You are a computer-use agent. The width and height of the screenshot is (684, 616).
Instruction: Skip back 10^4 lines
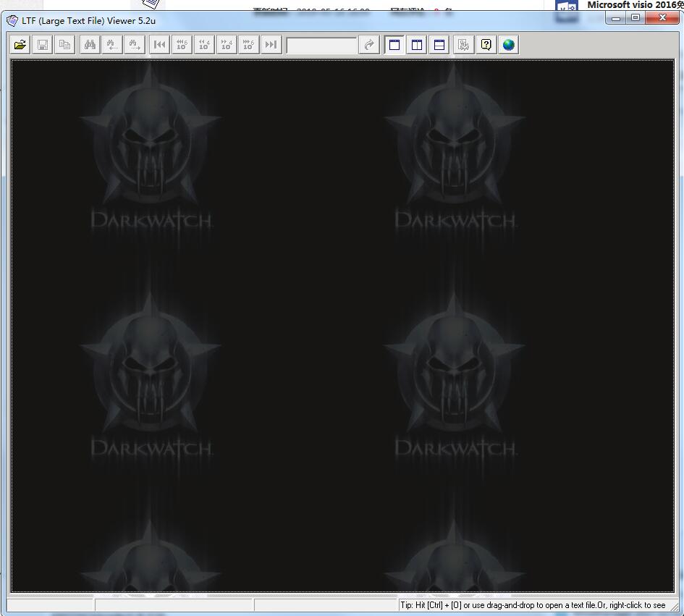pyautogui.click(x=205, y=45)
